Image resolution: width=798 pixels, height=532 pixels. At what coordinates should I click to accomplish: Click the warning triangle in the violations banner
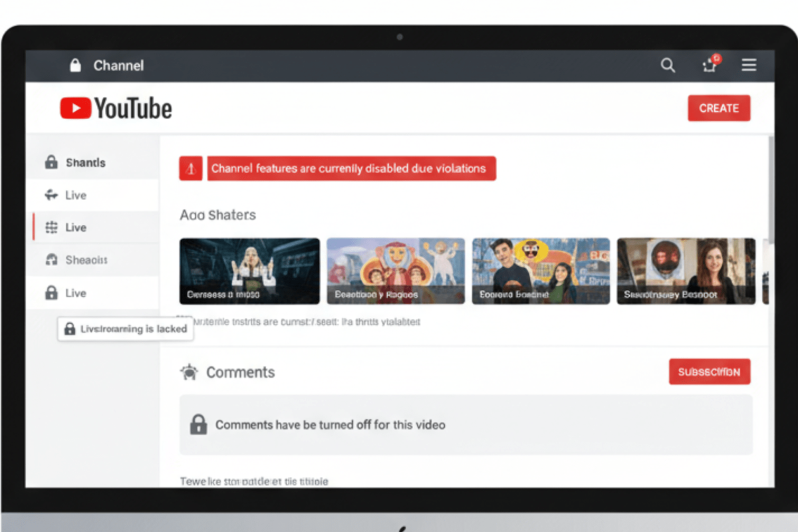(191, 168)
